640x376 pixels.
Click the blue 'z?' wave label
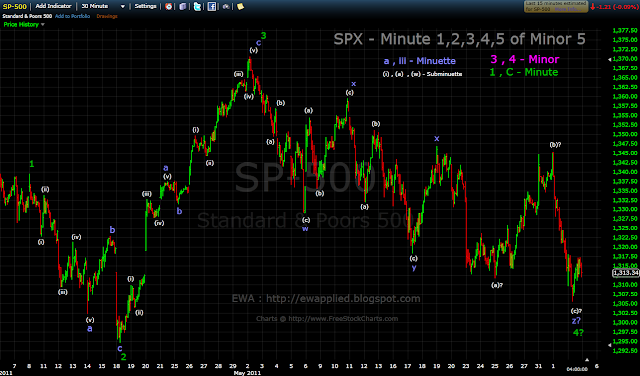coord(576,321)
